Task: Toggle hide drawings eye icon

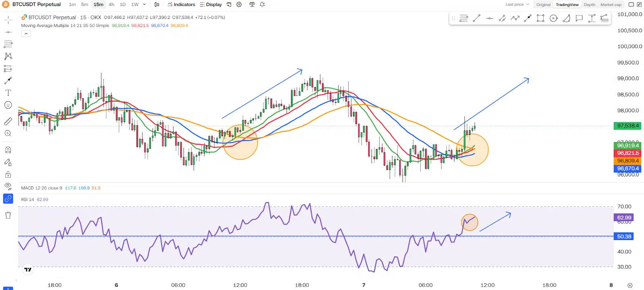Action: pos(8,186)
